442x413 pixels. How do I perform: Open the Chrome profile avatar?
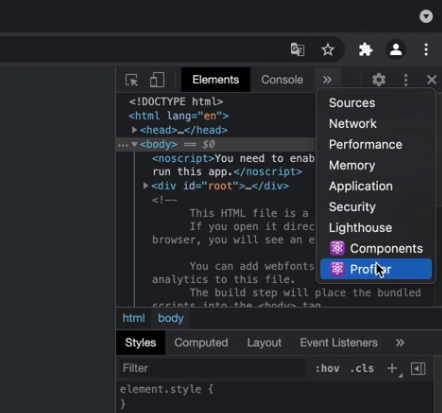[396, 50]
